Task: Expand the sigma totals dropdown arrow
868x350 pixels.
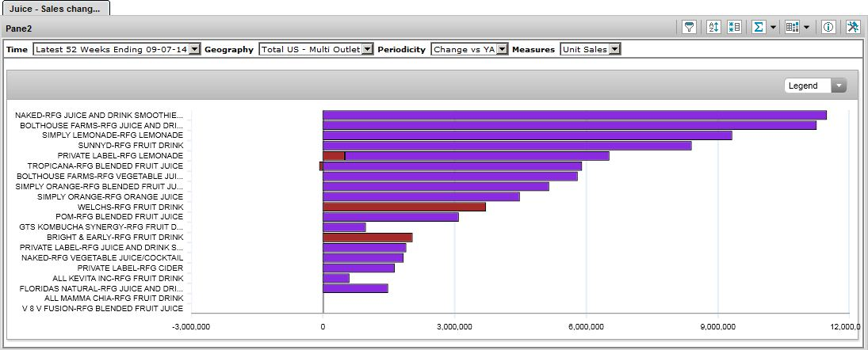Action: [773, 27]
